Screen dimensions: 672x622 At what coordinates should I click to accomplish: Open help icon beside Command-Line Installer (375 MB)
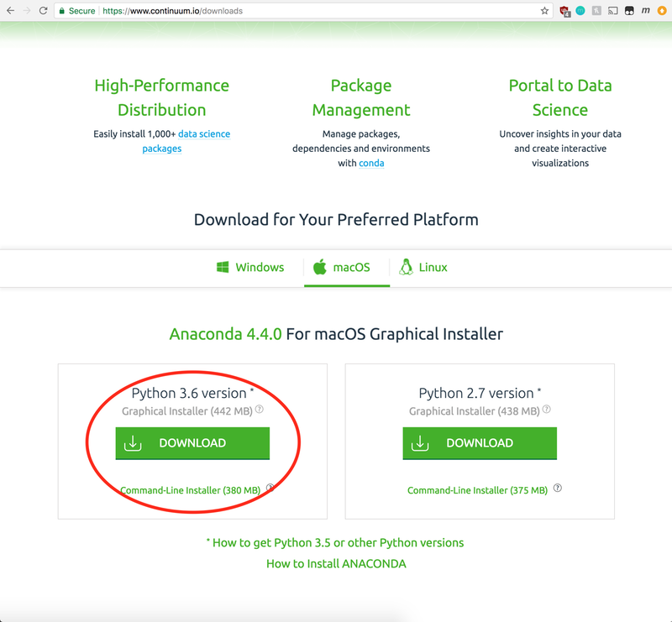click(x=558, y=488)
